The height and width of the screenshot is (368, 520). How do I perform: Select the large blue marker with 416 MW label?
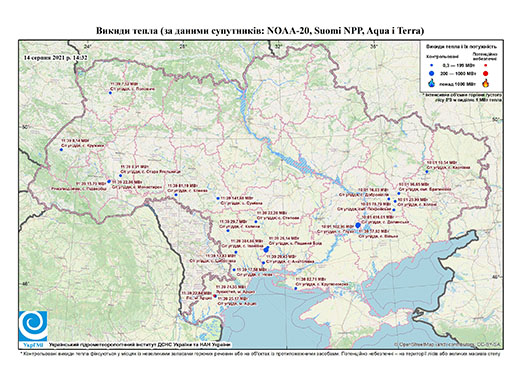tap(358, 225)
